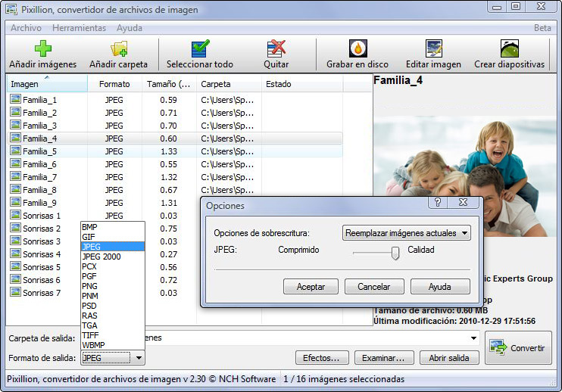Click the image icon beside Sonrisas 6
The width and height of the screenshot is (562, 392).
[15, 279]
